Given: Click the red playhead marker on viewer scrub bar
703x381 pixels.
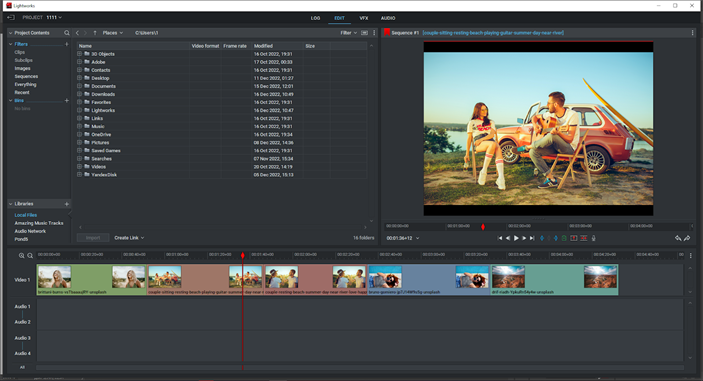Looking at the screenshot, I should [x=483, y=227].
